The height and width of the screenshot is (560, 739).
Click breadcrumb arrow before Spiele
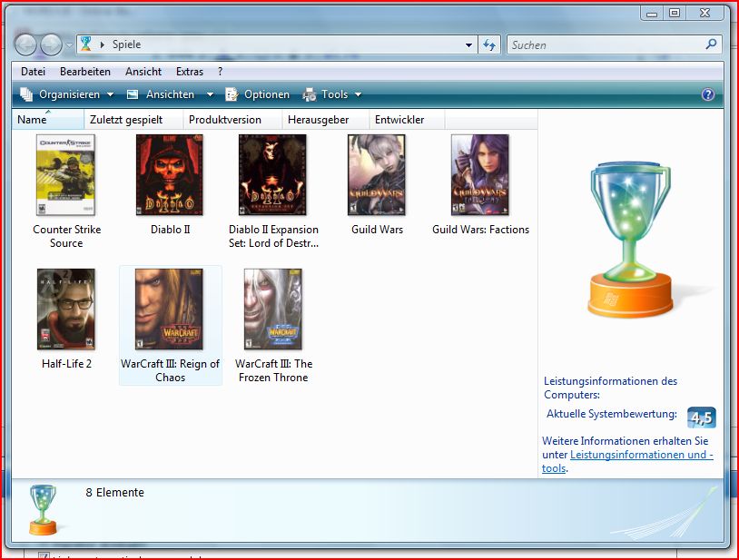[103, 44]
